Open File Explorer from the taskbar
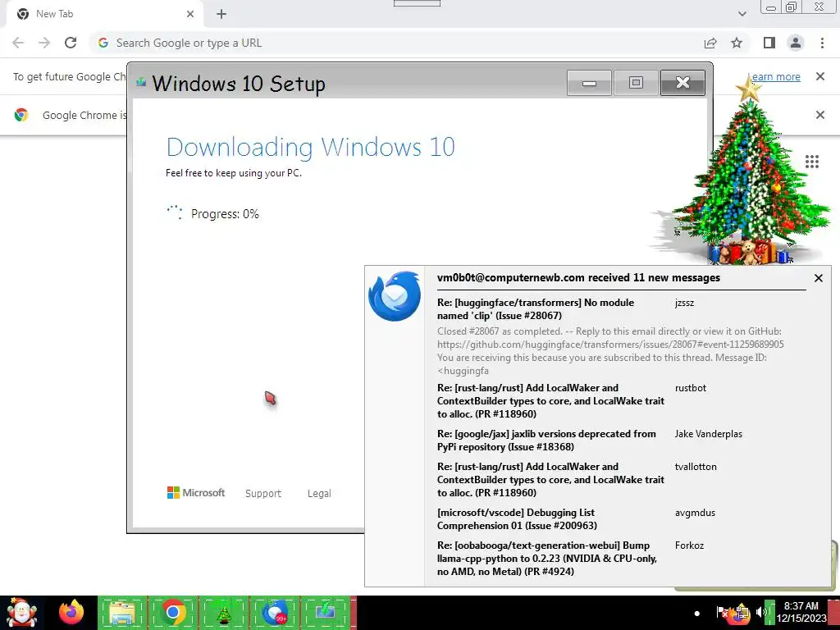 (122, 613)
